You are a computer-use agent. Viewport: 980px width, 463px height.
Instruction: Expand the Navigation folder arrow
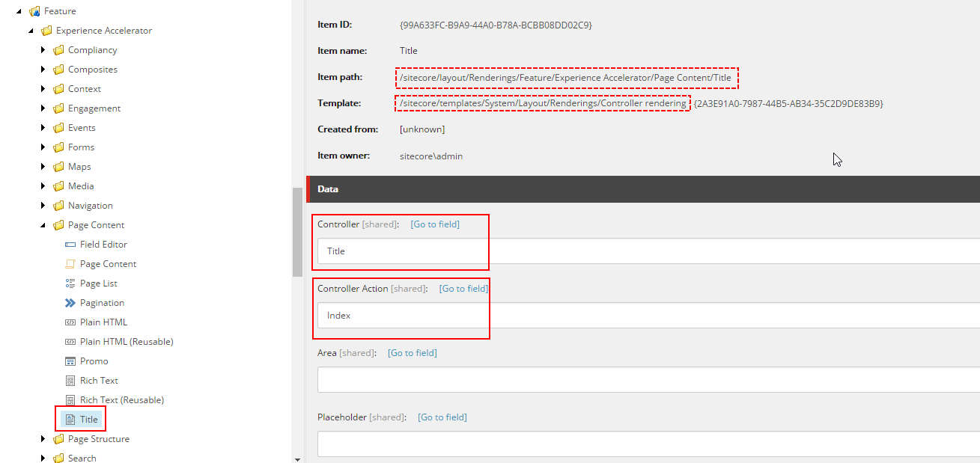[43, 206]
